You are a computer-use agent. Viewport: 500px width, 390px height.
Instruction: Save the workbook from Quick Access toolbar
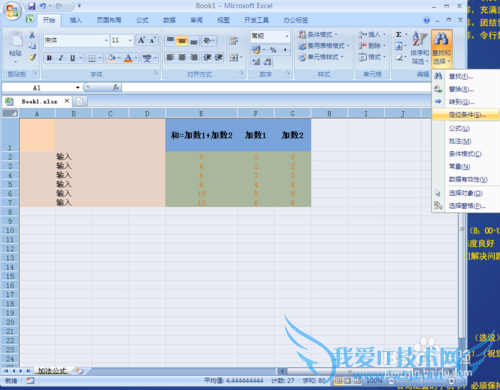point(32,6)
